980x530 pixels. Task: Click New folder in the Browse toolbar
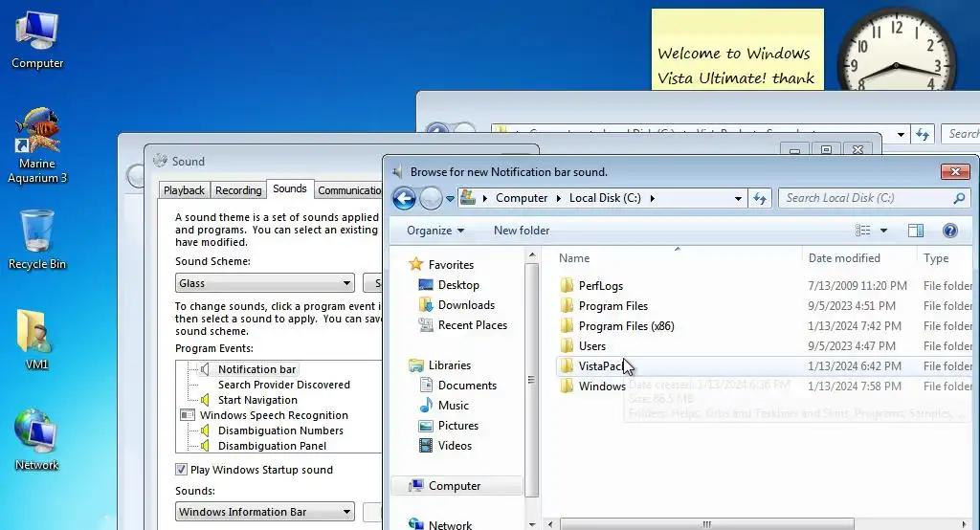522,231
